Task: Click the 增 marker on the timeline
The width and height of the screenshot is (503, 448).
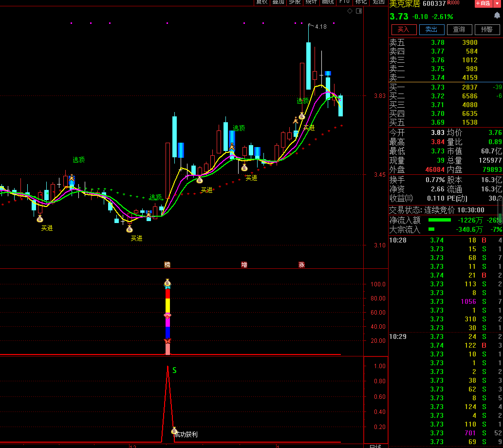Action: (244, 265)
